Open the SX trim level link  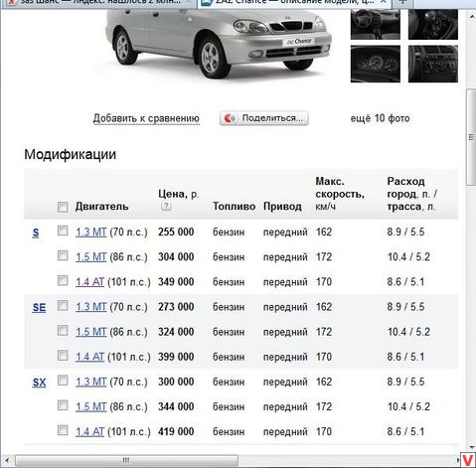pos(39,383)
